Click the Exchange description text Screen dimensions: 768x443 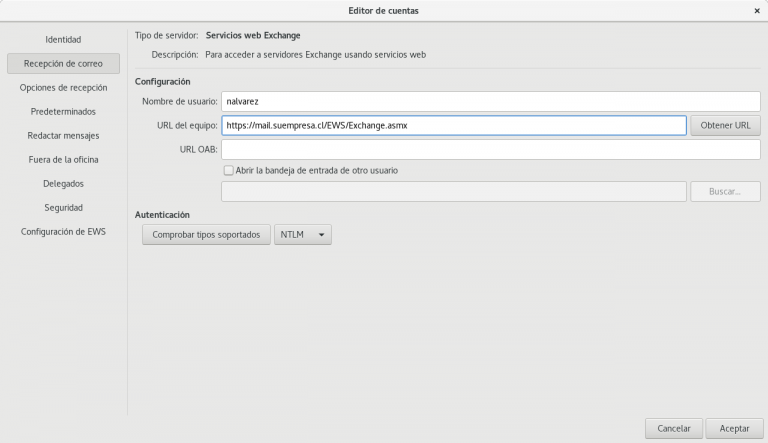(x=315, y=54)
